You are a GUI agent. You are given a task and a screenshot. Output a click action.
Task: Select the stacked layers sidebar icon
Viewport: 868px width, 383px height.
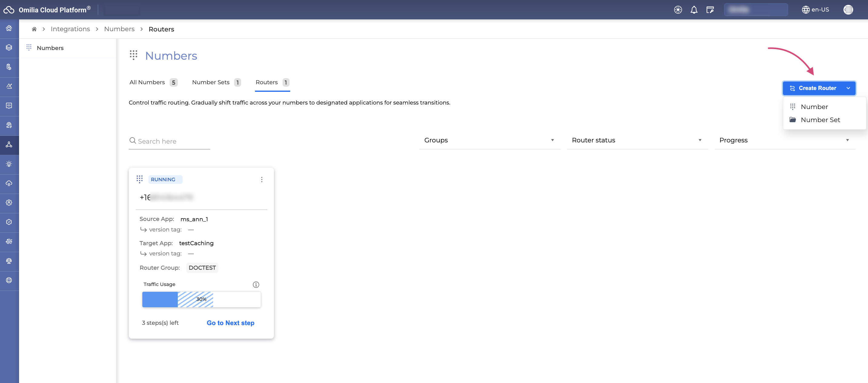tap(9, 48)
